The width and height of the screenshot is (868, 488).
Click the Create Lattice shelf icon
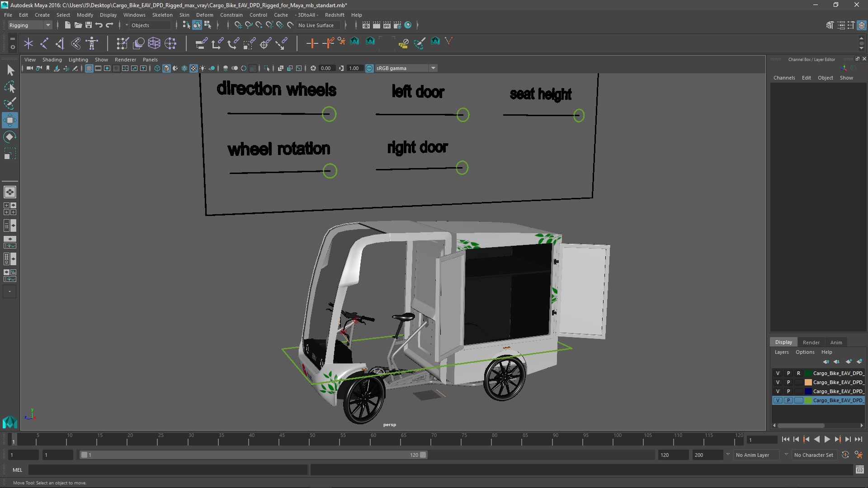pyautogui.click(x=154, y=43)
